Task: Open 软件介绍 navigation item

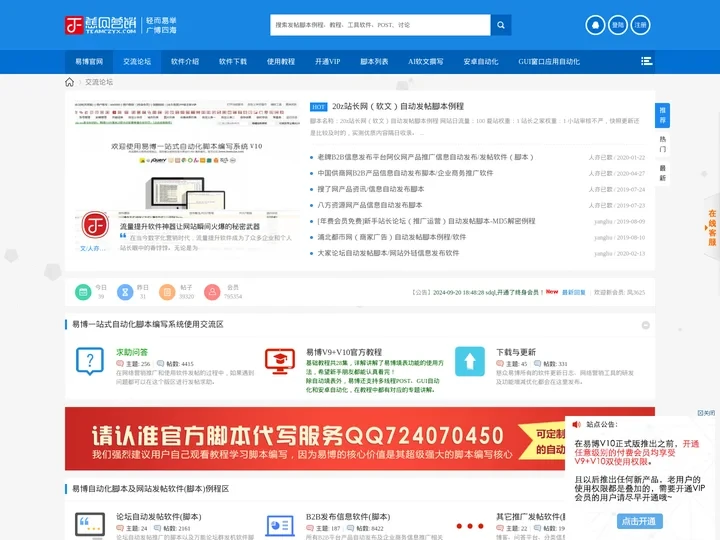Action: coord(185,62)
